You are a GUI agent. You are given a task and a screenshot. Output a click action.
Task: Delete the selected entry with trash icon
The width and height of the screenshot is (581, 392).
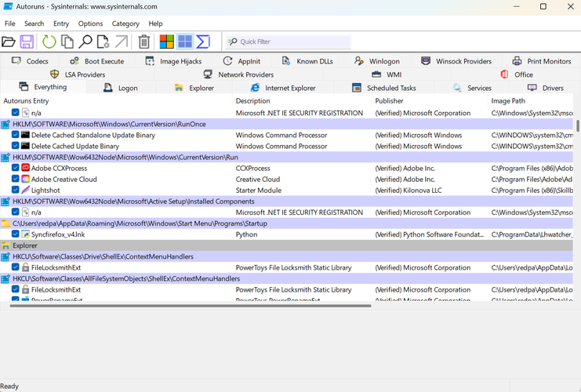[144, 42]
